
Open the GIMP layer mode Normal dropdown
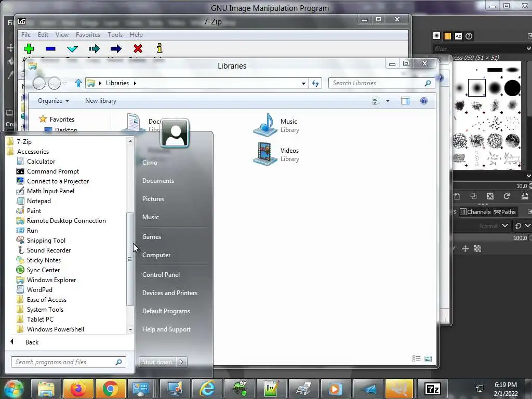pyautogui.click(x=494, y=226)
